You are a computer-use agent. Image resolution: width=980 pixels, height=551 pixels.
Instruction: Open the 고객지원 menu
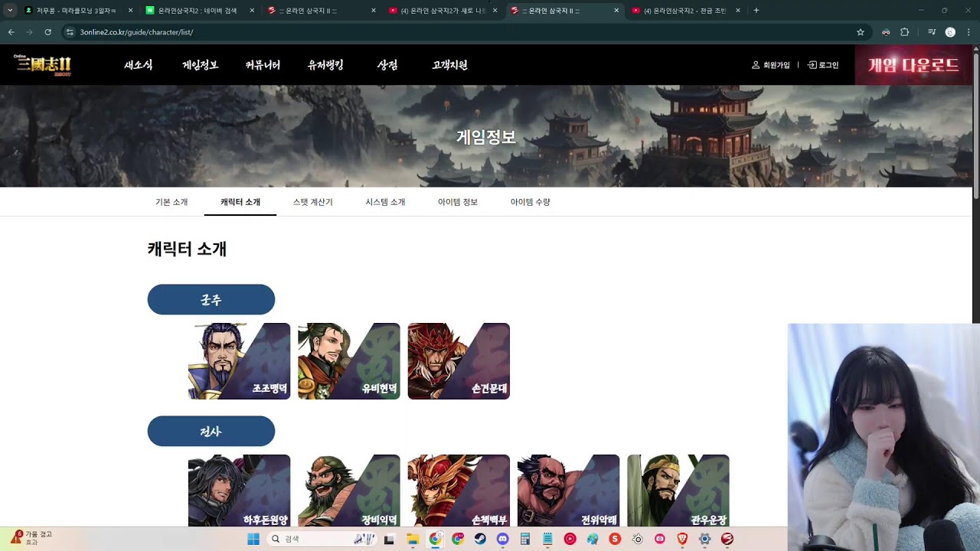(x=449, y=65)
